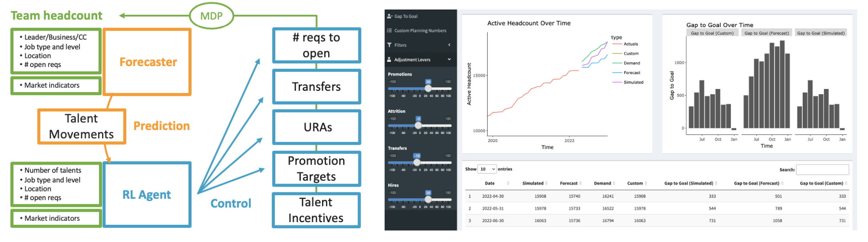Expand the Filters section chevron
The width and height of the screenshot is (868, 242).
pyautogui.click(x=449, y=45)
